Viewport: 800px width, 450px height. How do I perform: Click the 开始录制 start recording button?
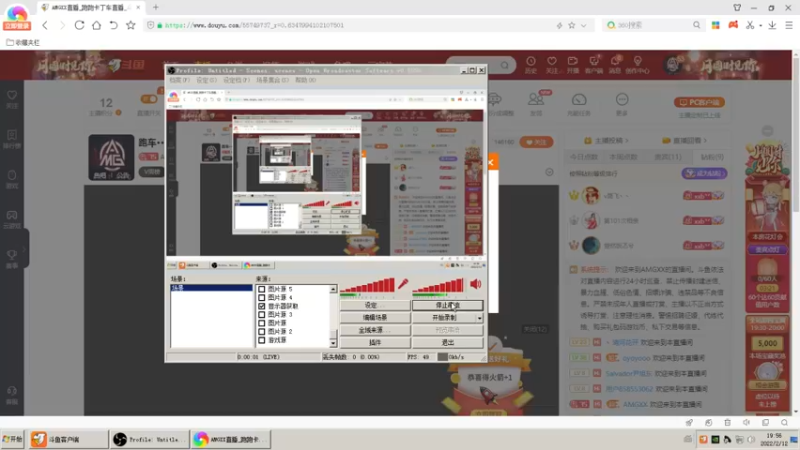444,318
